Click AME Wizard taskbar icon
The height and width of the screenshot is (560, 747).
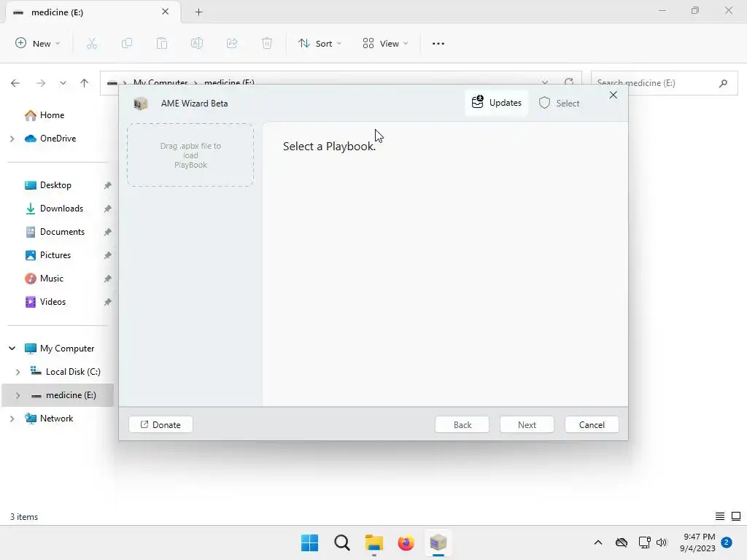click(438, 542)
